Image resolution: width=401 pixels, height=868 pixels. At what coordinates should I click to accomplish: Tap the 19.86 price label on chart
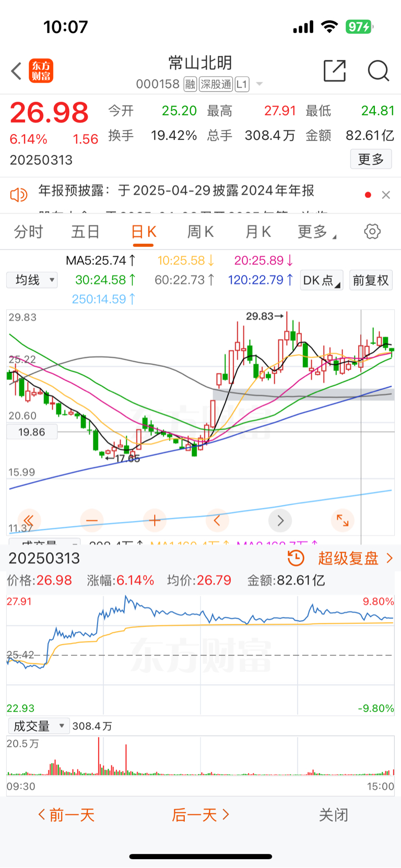[x=32, y=432]
